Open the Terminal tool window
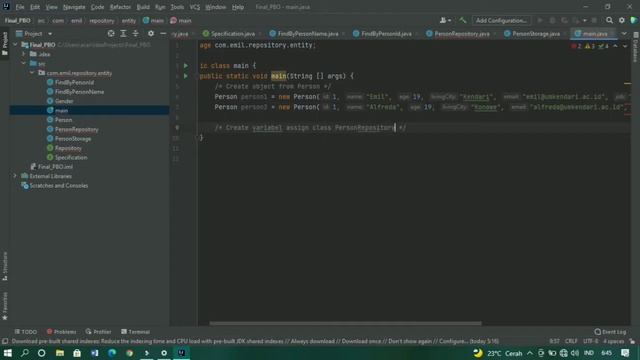The image size is (640, 360). pyautogui.click(x=136, y=331)
